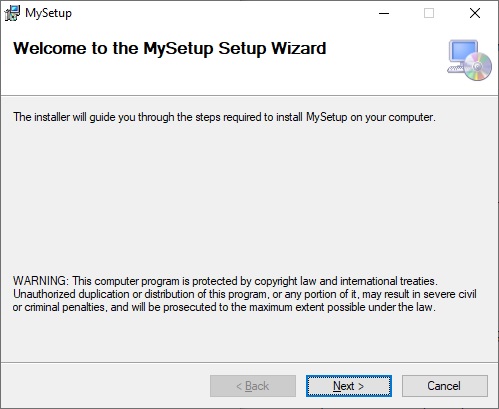This screenshot has width=499, height=409.
Task: Cancel the MySetup installation
Action: pyautogui.click(x=445, y=386)
